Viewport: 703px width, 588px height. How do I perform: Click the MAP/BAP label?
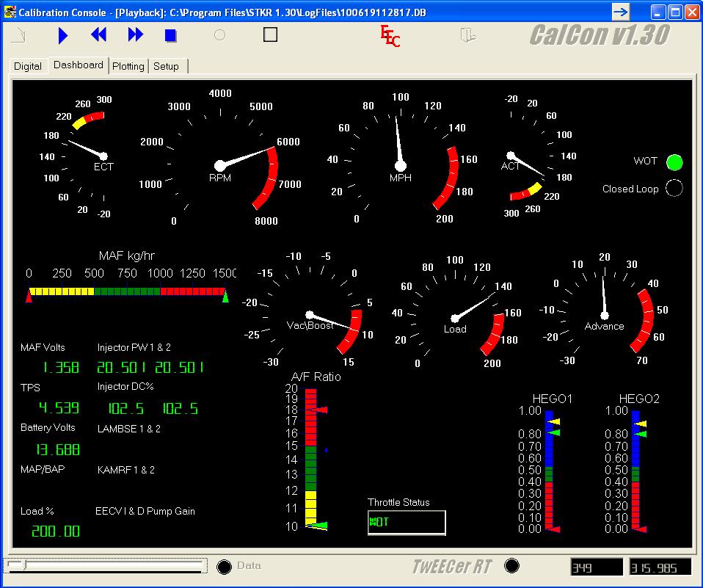click(x=43, y=469)
